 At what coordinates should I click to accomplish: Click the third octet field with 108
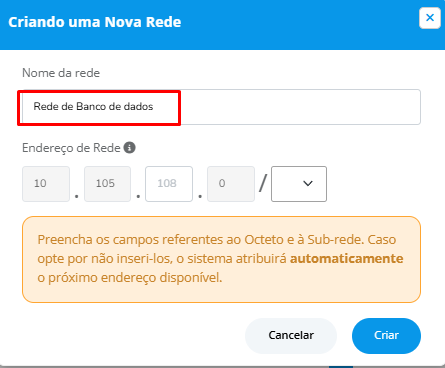[x=169, y=184]
